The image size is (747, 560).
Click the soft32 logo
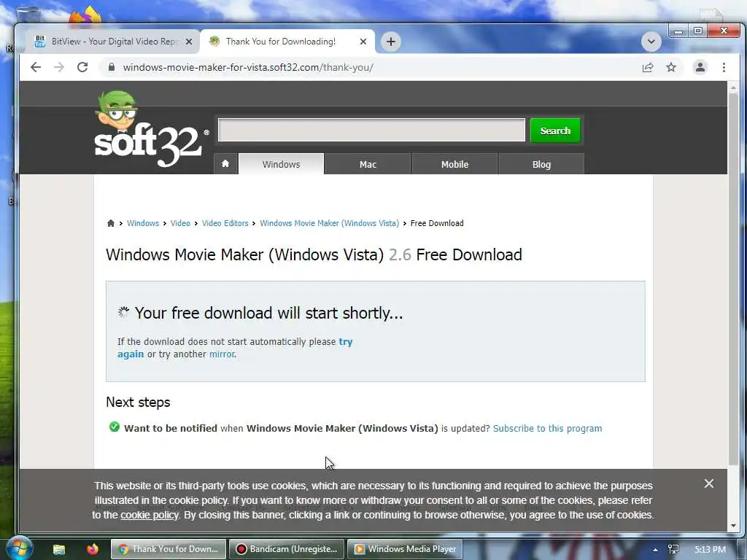(150, 130)
